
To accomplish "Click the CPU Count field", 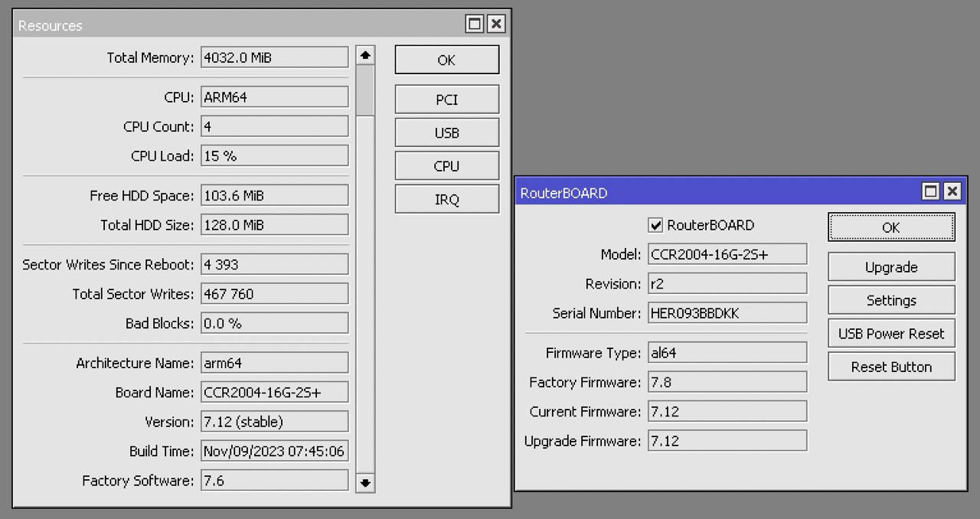I will 275,126.
